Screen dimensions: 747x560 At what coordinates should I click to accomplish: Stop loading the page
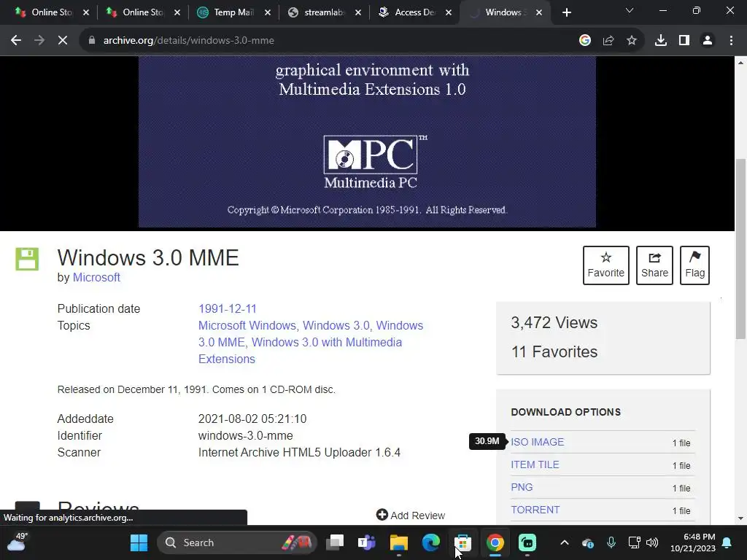coord(63,41)
